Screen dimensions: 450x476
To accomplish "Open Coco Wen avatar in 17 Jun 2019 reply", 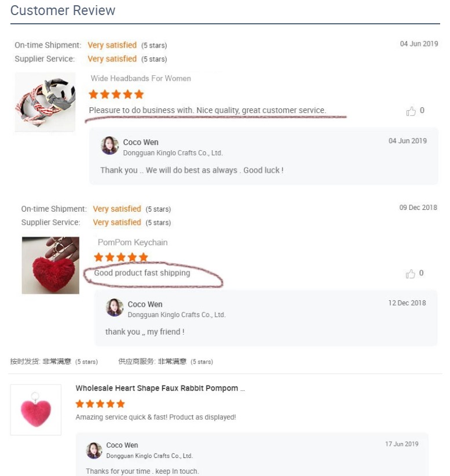I will 94,450.
